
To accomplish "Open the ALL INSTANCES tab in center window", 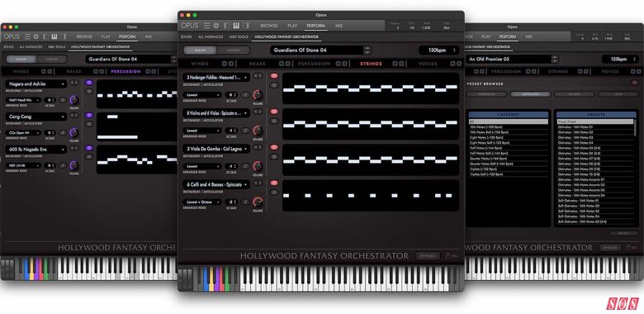I will tap(211, 37).
